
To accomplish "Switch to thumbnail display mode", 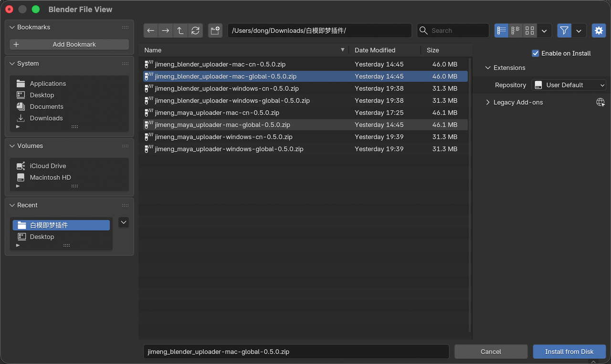I will click(x=530, y=31).
